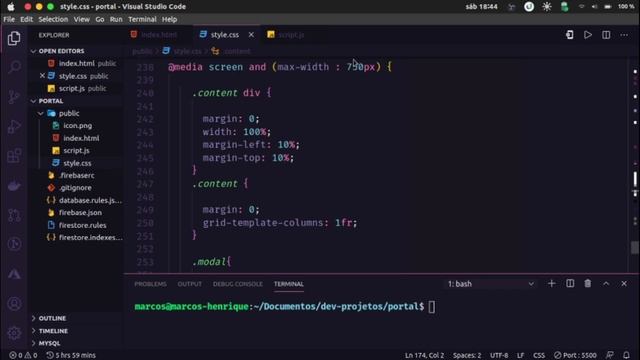Open icon.png in the file tree

click(77, 126)
